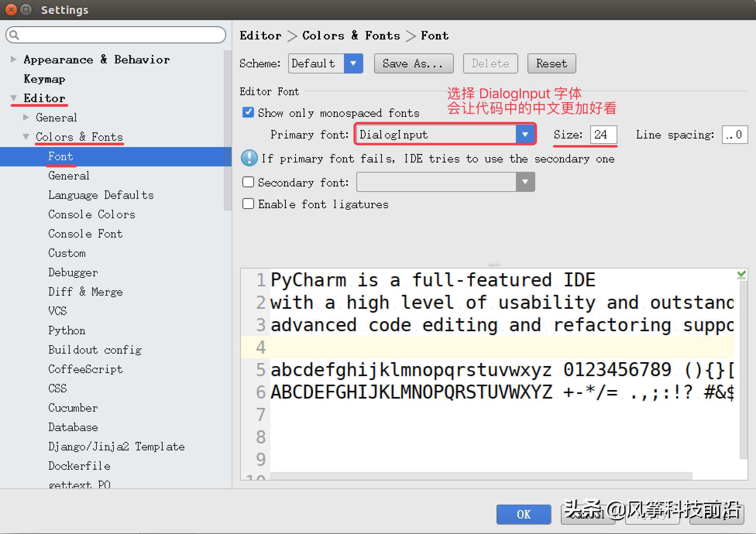The width and height of the screenshot is (756, 534).
Task: Select Python color settings
Action: (x=67, y=330)
